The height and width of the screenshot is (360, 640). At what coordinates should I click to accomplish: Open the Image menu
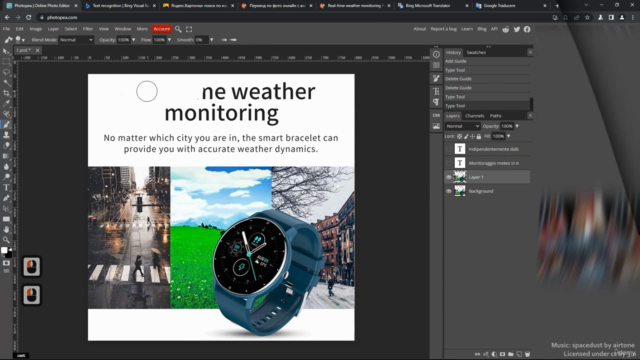click(36, 29)
